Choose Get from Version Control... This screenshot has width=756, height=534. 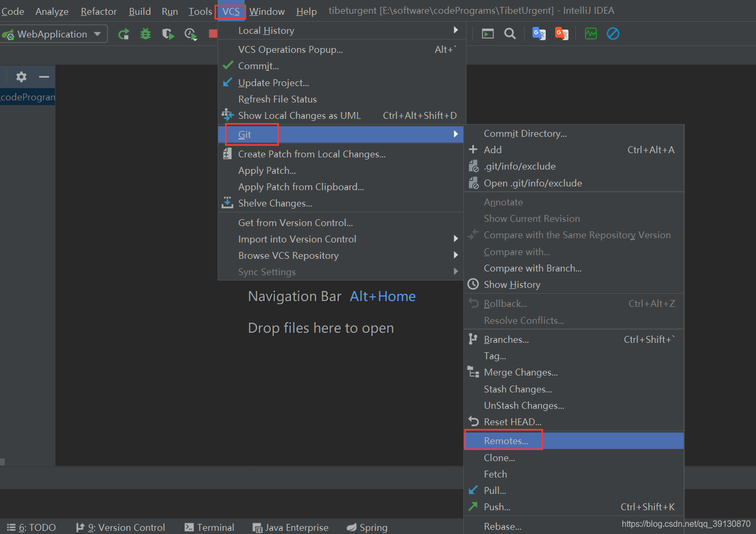coord(342,222)
